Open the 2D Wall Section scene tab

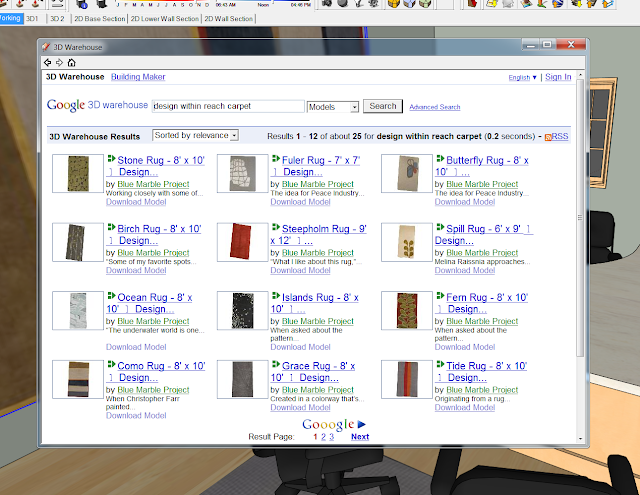(229, 19)
